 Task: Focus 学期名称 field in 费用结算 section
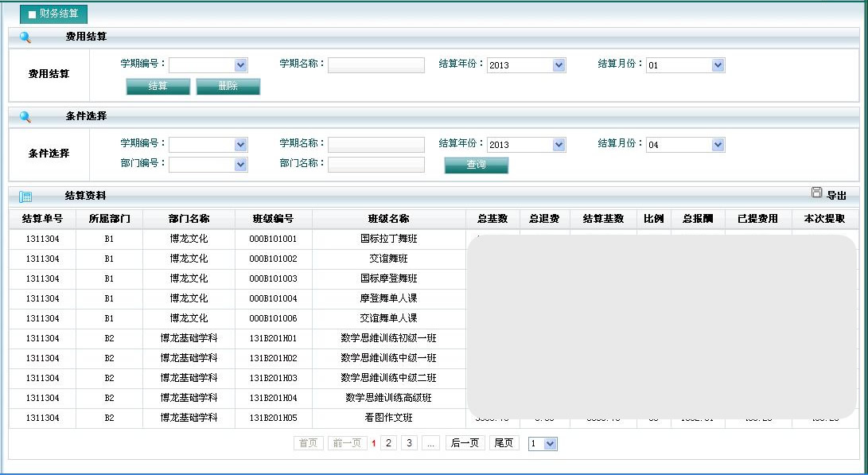[x=376, y=65]
